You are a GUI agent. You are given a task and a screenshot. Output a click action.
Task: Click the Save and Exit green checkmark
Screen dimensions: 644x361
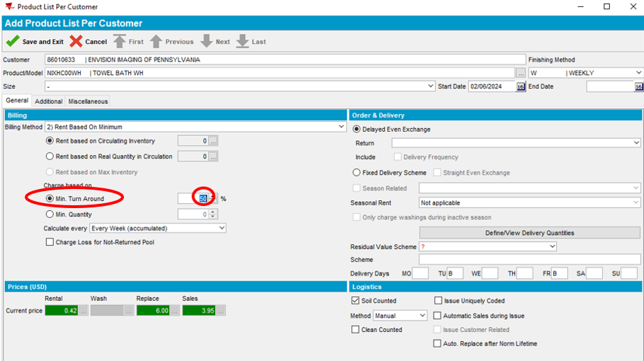click(13, 42)
